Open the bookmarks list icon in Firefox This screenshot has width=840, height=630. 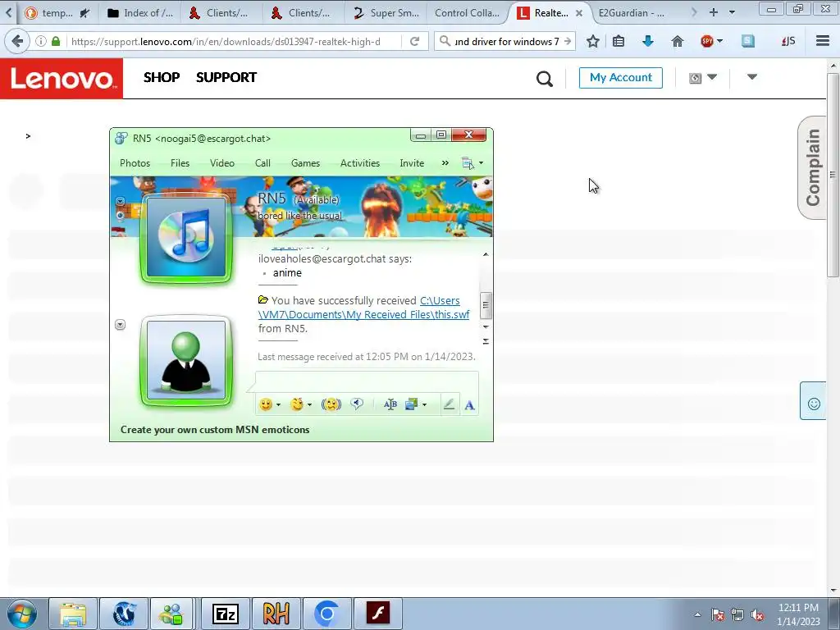(x=619, y=41)
